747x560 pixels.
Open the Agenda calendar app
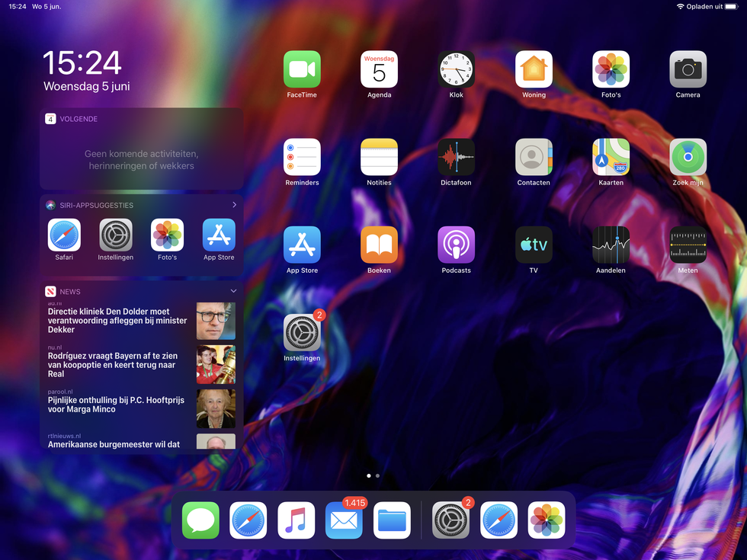point(380,69)
